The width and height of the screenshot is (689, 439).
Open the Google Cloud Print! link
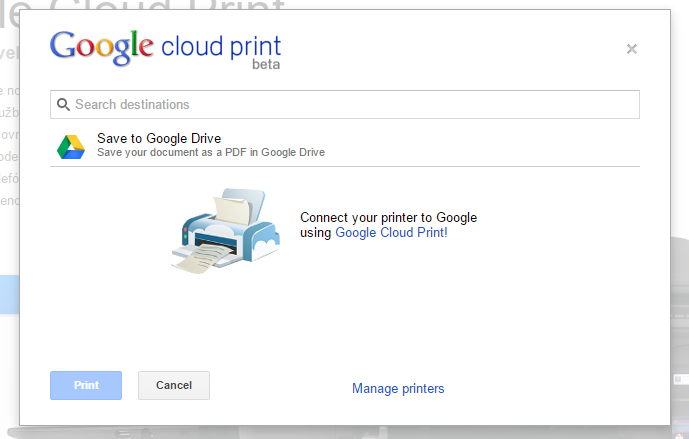(x=391, y=232)
